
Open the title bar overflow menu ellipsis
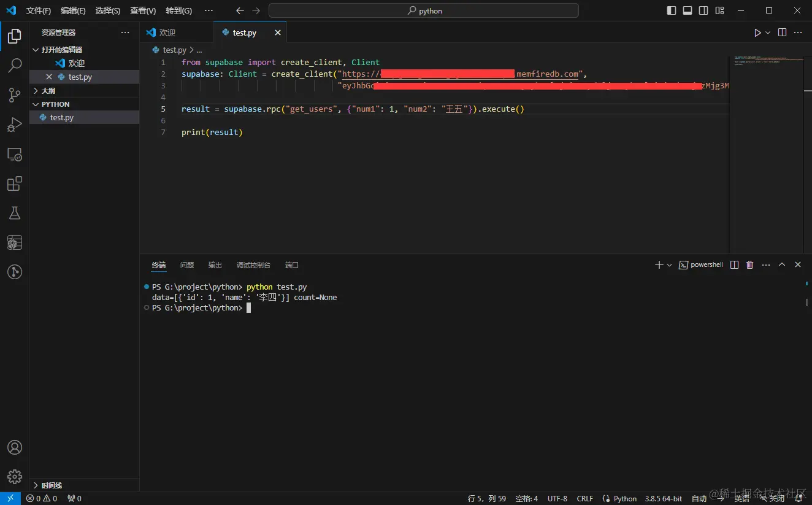(209, 10)
